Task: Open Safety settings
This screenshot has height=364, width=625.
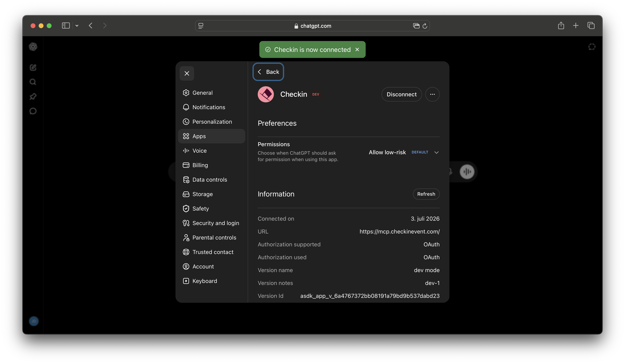Action: pos(212,209)
